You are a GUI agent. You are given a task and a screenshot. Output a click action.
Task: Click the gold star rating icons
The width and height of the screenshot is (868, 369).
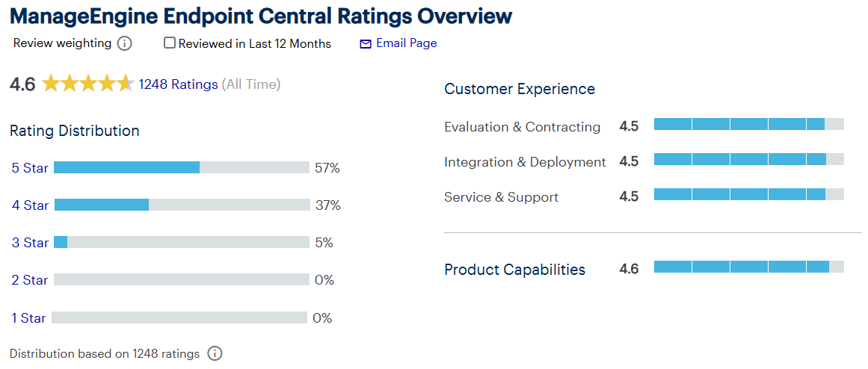click(x=87, y=84)
